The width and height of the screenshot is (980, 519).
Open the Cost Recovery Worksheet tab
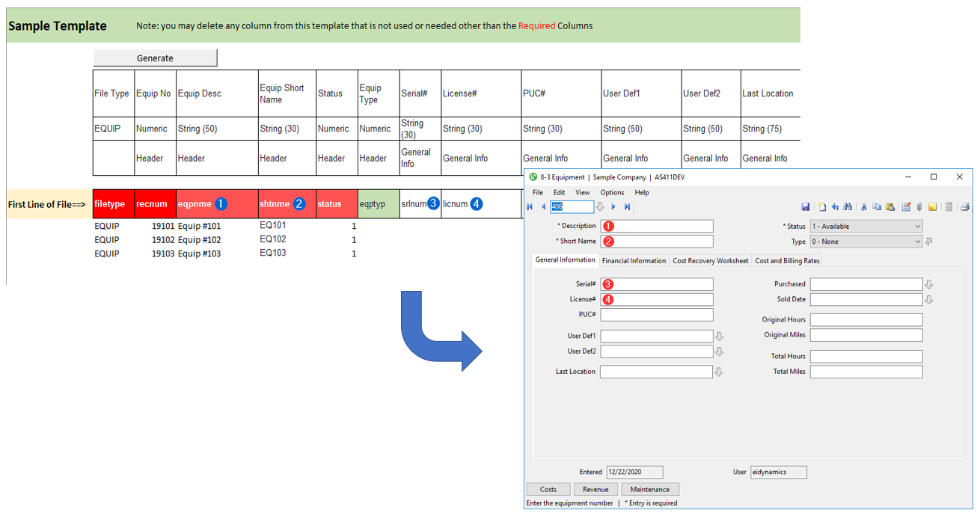tap(710, 260)
